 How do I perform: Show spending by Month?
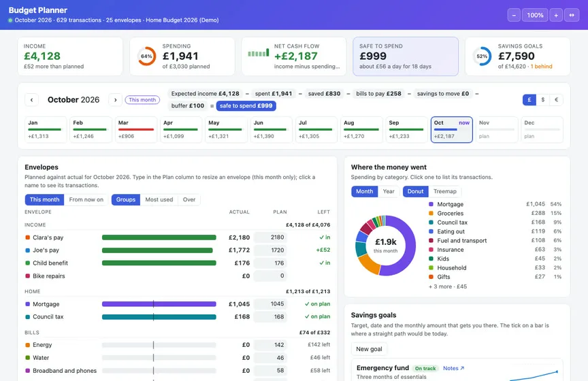(x=365, y=191)
